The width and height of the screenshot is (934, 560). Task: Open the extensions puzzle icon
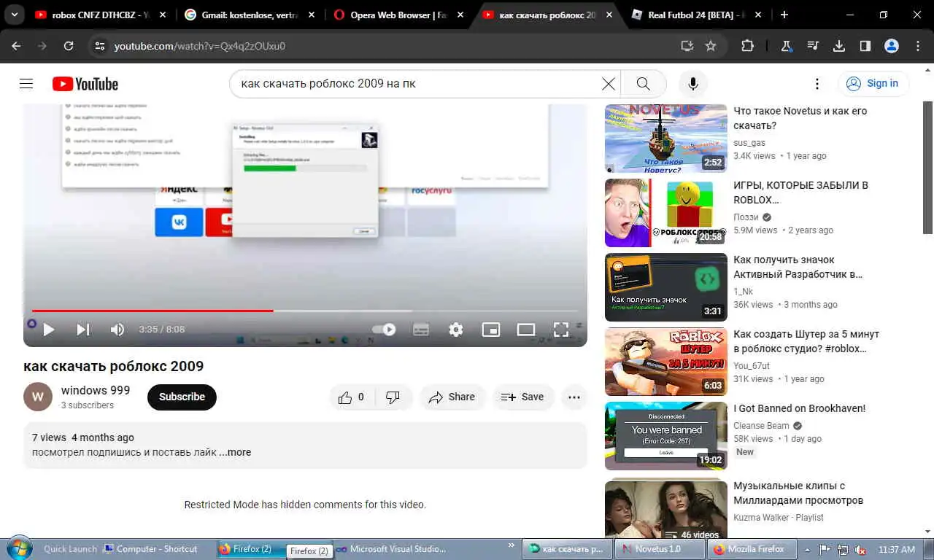click(x=747, y=46)
